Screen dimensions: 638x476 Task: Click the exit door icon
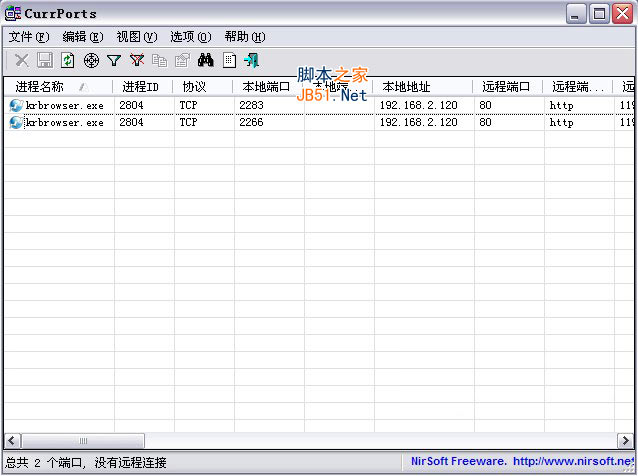coord(251,60)
